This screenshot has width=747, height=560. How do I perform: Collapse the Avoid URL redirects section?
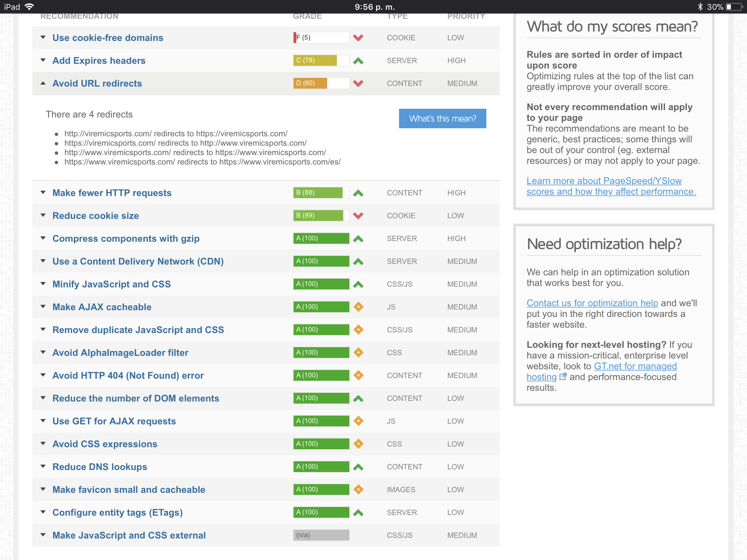tap(43, 83)
